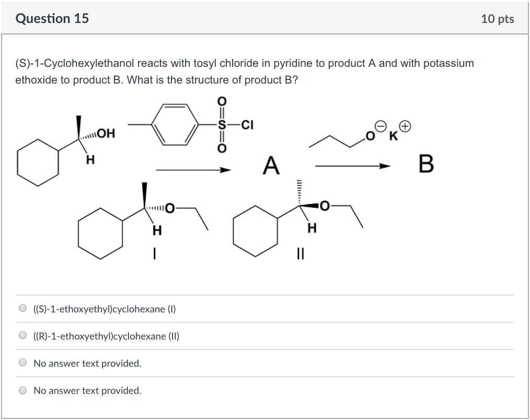Select the ((R)-1-ethoxyethyl)cyclohexane (II) answer option

click(23, 335)
